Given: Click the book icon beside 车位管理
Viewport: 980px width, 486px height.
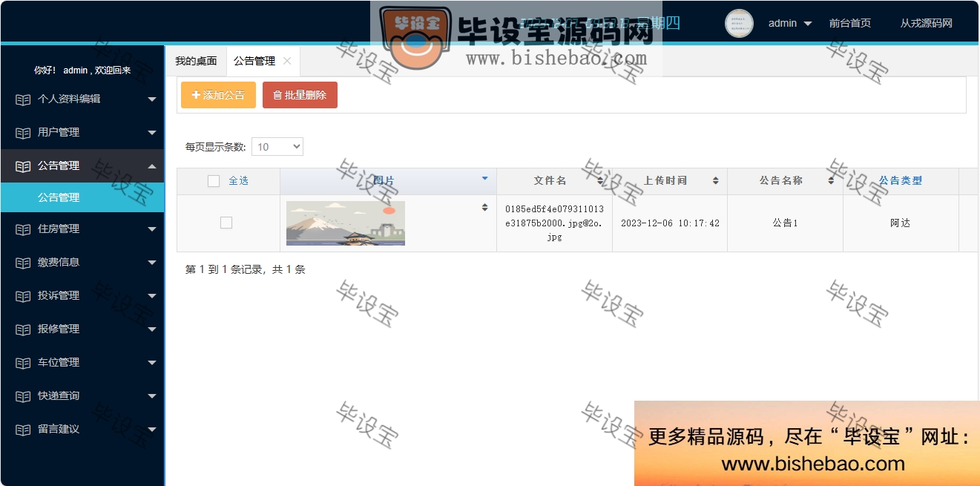Looking at the screenshot, I should (23, 363).
